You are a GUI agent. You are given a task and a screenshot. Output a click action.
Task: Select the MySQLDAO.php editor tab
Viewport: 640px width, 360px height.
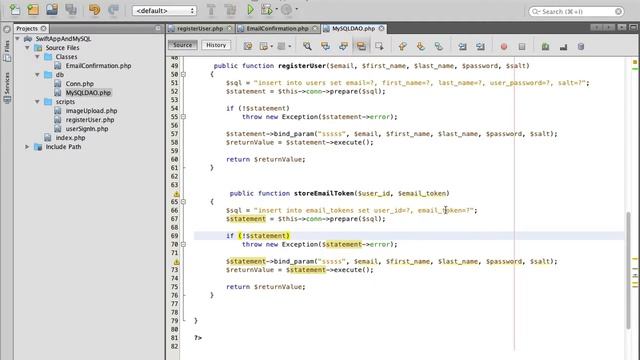pos(353,29)
